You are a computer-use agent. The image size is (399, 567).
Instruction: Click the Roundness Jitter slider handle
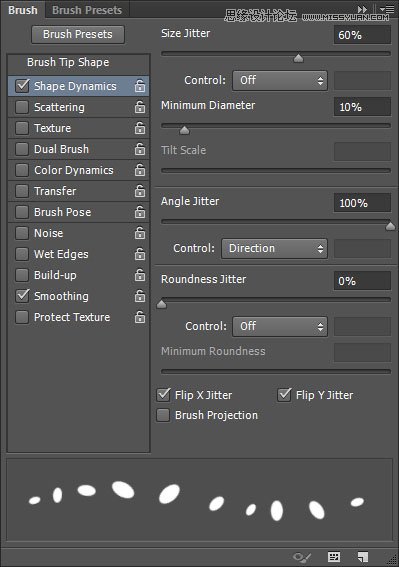tap(162, 304)
